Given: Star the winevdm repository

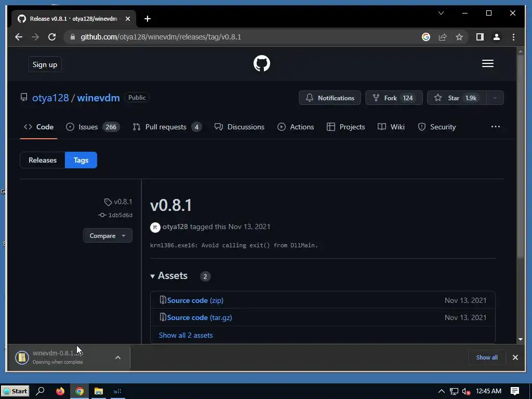Looking at the screenshot, I should (457, 98).
